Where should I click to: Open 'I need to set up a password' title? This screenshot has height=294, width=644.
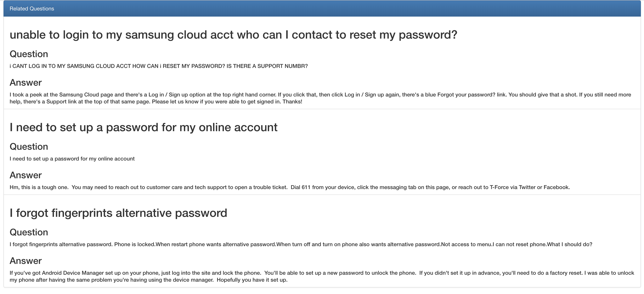click(x=144, y=127)
